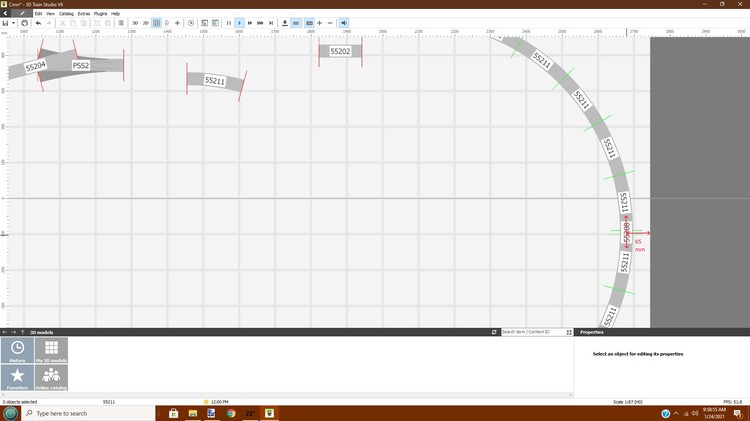Click the download arrow toolbar icon

tap(285, 23)
